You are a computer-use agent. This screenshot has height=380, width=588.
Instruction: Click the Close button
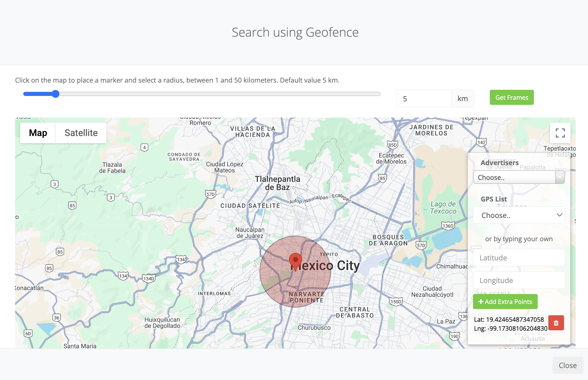click(567, 365)
